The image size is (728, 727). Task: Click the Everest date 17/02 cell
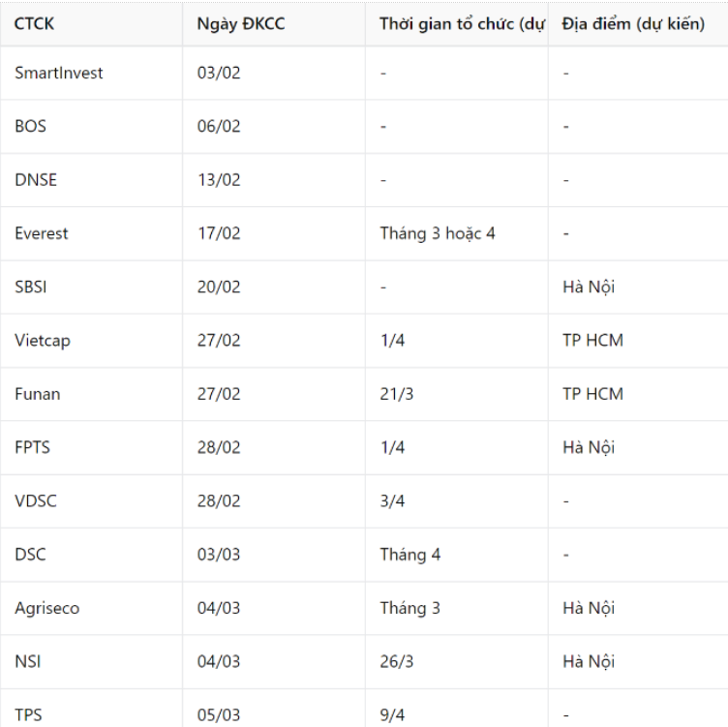click(274, 233)
